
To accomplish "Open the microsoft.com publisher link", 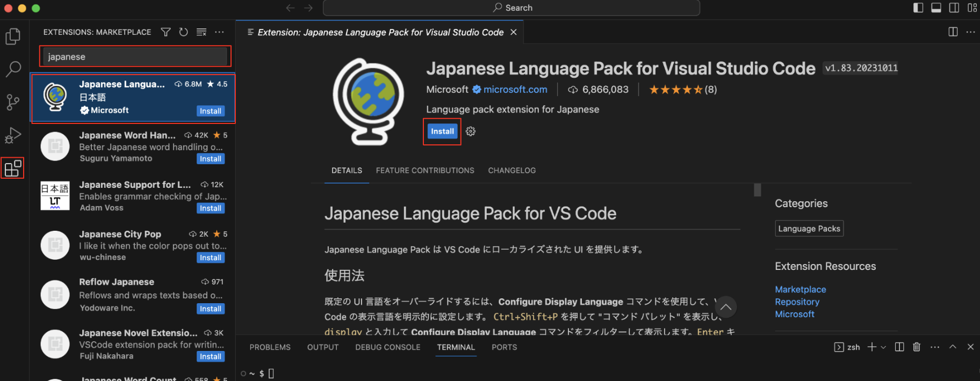I will pos(515,90).
